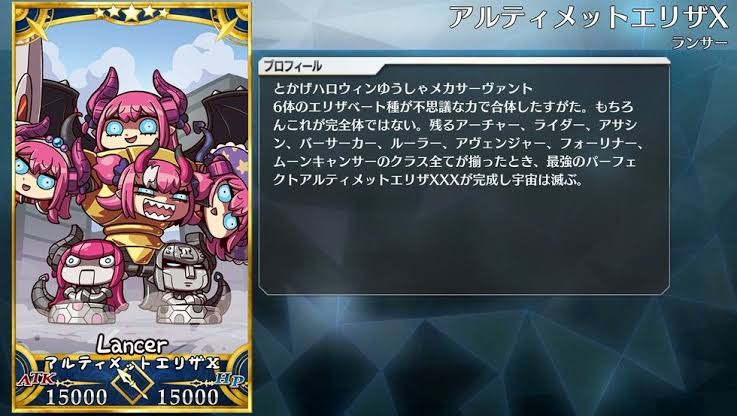
Task: Click the アルティメットエリザX title text
Action: (588, 18)
